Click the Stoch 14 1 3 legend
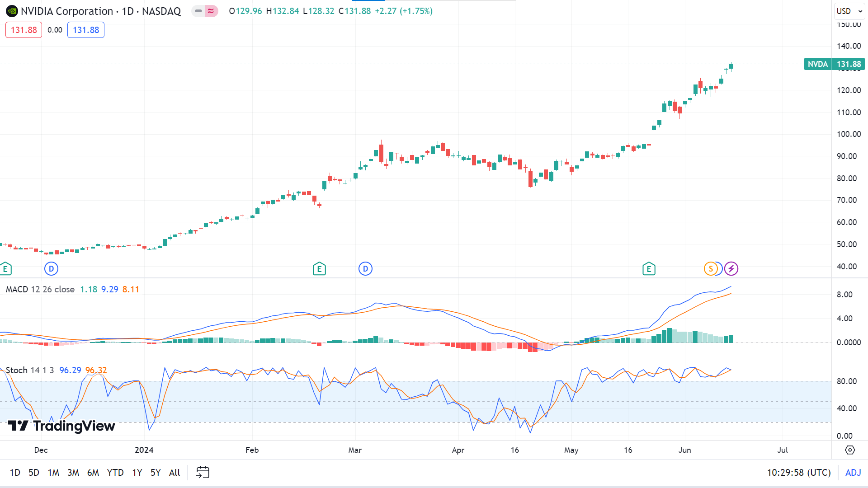This screenshot has width=868, height=488. pos(30,370)
